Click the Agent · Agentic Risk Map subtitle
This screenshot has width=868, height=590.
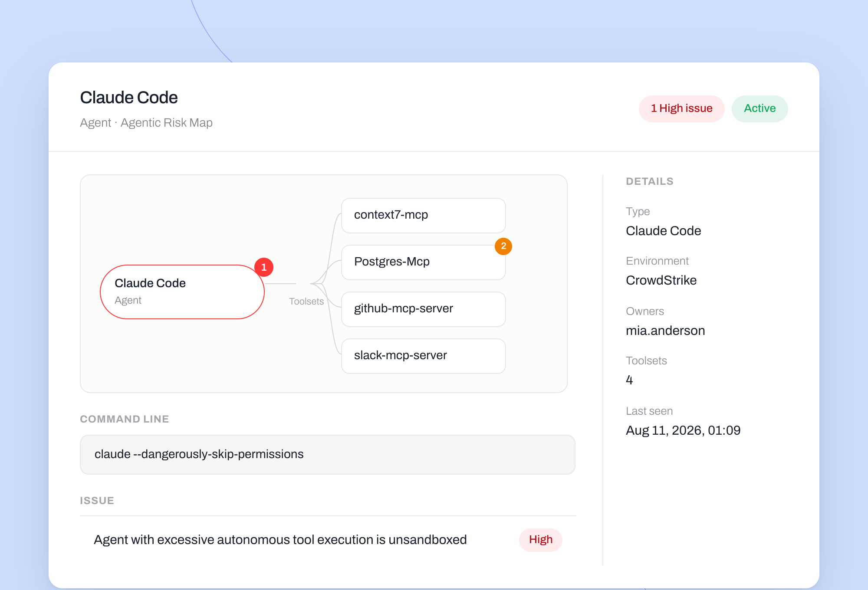(x=146, y=123)
